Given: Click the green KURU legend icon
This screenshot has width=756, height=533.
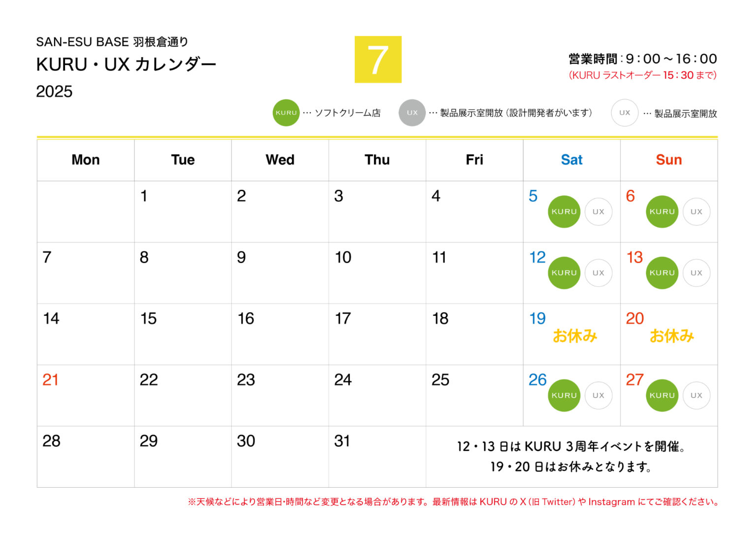Looking at the screenshot, I should (286, 113).
